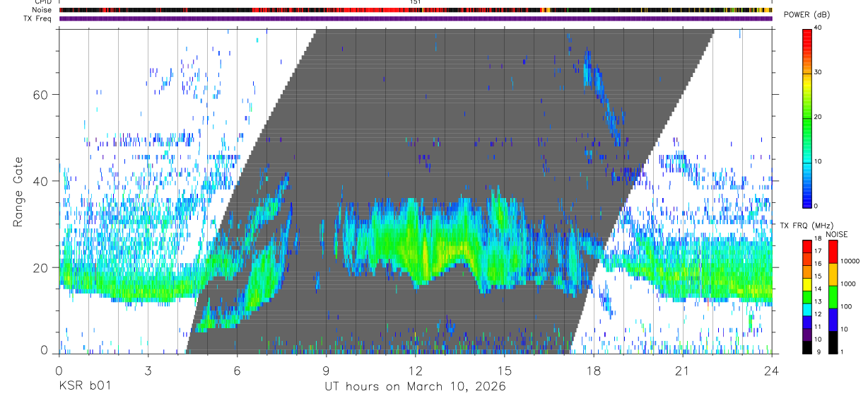Viewport: 868px width, 401px height.
Task: Select the yellow 14–15 MHz frequency swatch
Action: (x=807, y=284)
